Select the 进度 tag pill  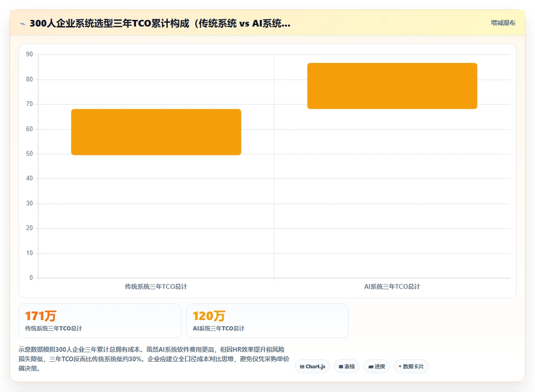pos(377,366)
